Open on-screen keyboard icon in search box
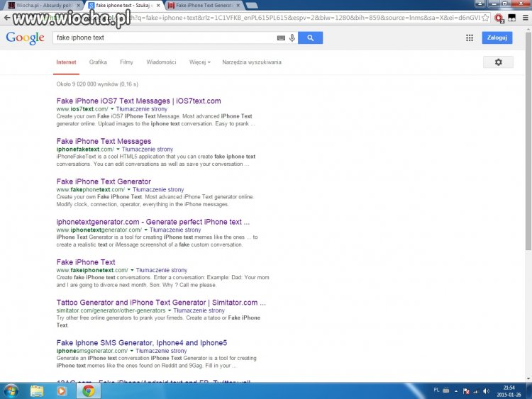The height and width of the screenshot is (399, 532). point(281,38)
